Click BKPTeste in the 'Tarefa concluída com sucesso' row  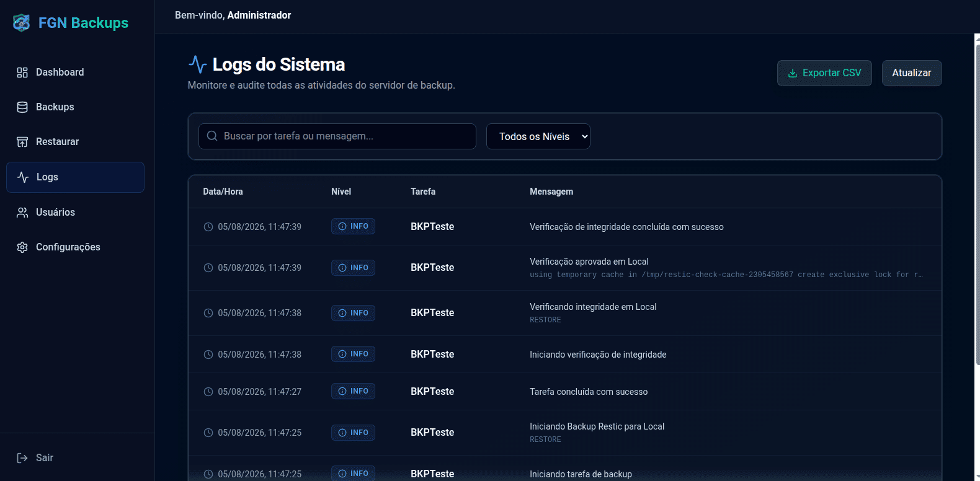(432, 392)
